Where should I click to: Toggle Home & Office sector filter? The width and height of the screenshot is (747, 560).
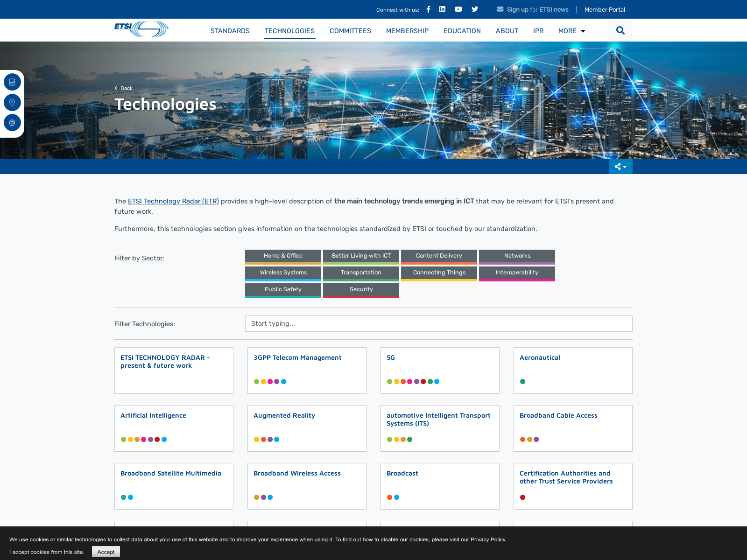click(283, 257)
